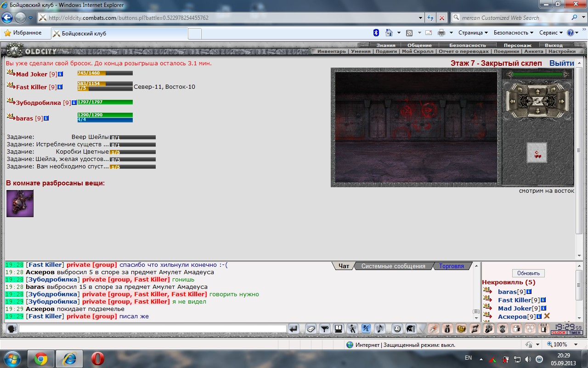This screenshot has height=368, width=588.
Task: Expand the IE help dropdown
Action: pos(577,33)
